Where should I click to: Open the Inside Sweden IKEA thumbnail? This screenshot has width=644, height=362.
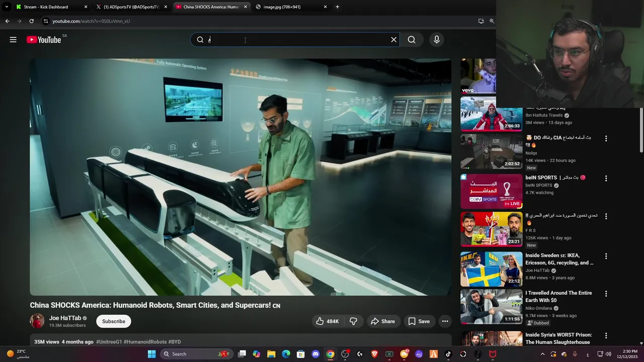pyautogui.click(x=491, y=269)
